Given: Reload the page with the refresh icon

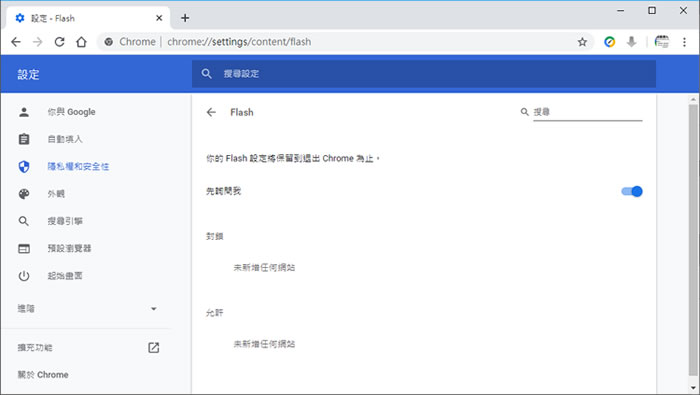Looking at the screenshot, I should pyautogui.click(x=59, y=42).
